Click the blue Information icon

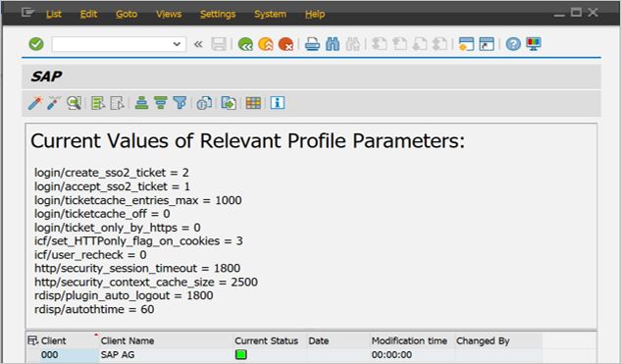pos(278,103)
